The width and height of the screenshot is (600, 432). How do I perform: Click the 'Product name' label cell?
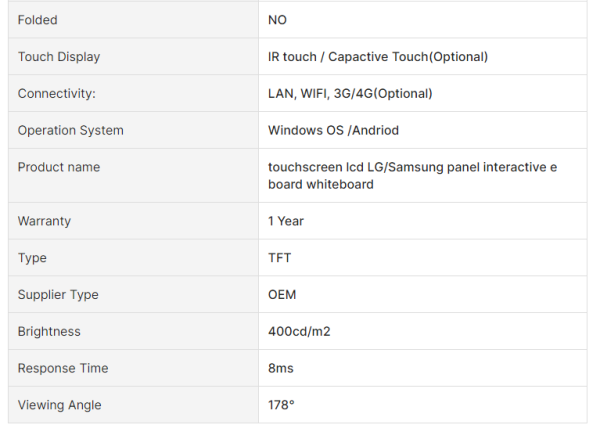(59, 167)
